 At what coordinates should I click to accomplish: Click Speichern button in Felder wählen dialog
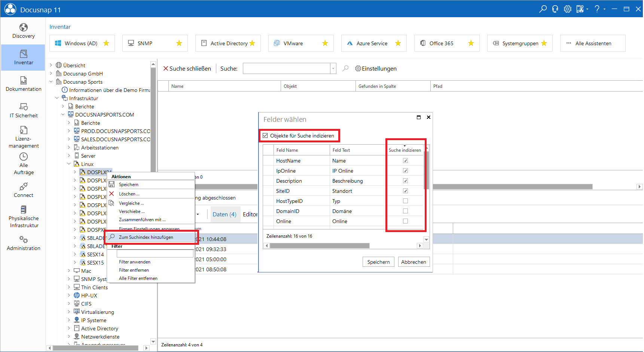pyautogui.click(x=378, y=262)
